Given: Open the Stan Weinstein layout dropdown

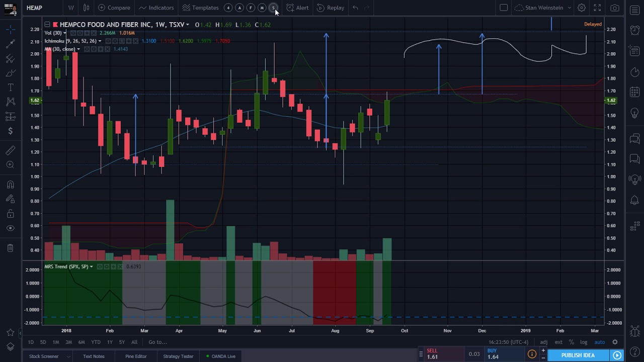Looking at the screenshot, I should (543, 8).
